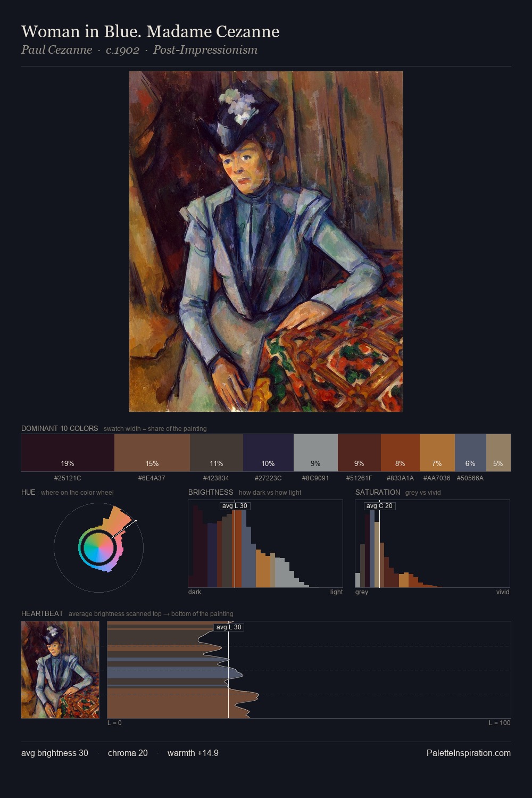
Task: Open the small painting thumbnail beside Heartbeat chart
Action: click(x=60, y=670)
